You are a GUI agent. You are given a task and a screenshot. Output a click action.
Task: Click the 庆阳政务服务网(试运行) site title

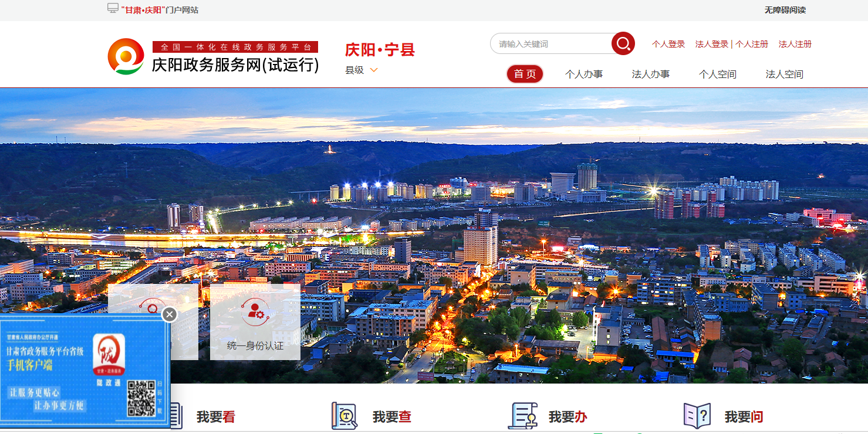[235, 65]
